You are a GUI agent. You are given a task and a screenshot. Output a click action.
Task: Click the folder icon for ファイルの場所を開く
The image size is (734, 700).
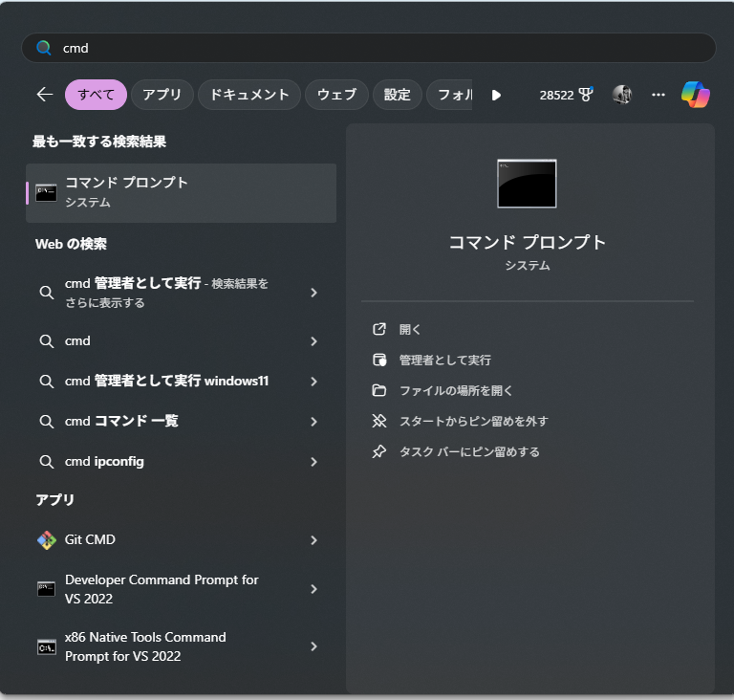click(379, 390)
